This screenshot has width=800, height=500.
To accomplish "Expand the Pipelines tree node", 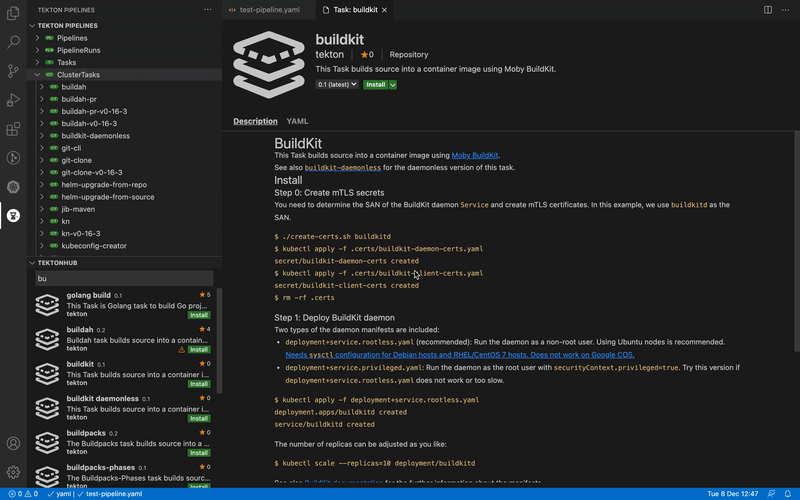I will click(37, 38).
